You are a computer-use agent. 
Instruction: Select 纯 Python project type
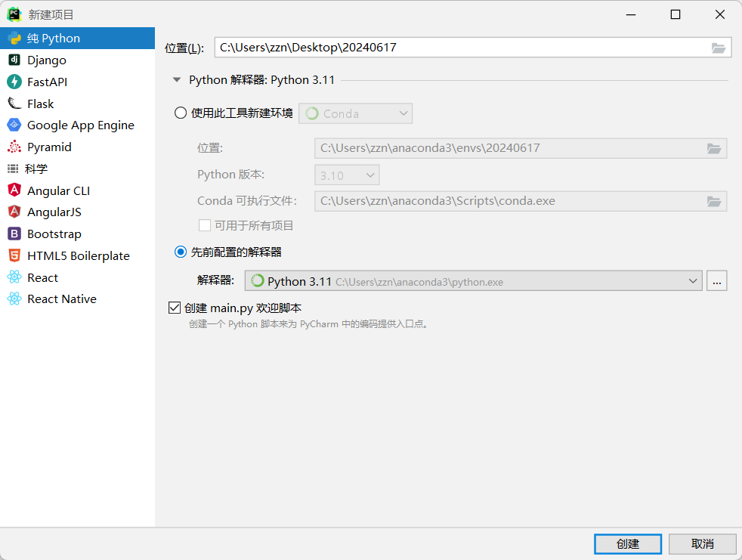click(x=77, y=39)
